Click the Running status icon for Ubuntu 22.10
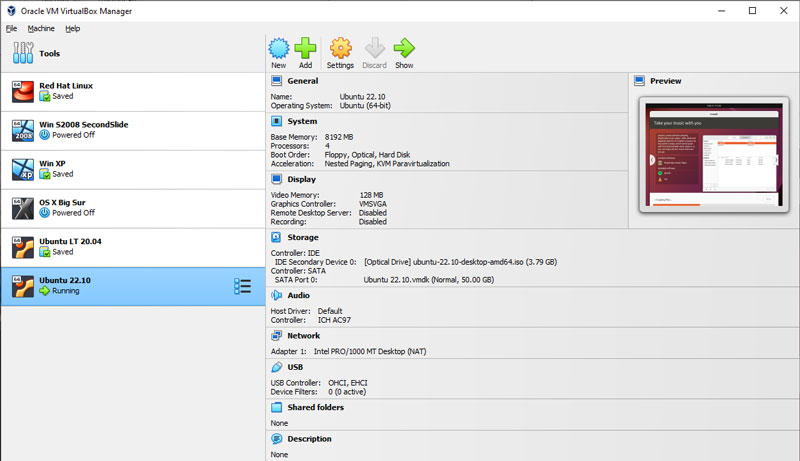 pos(44,291)
